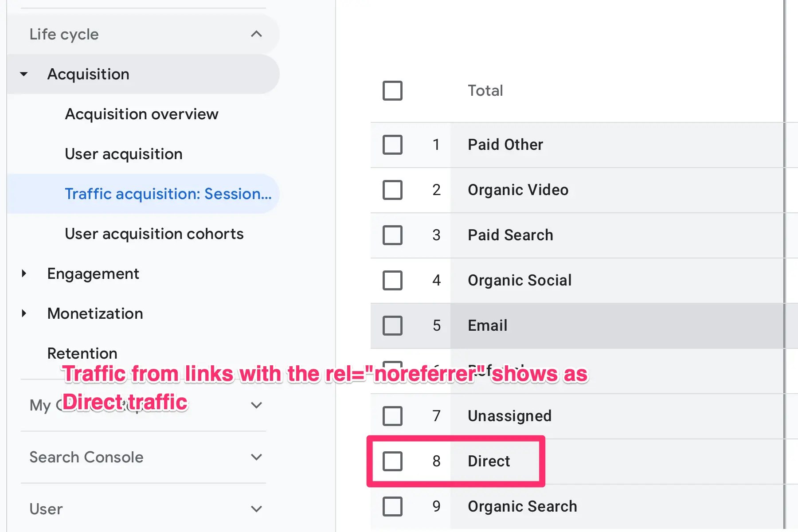Screen dimensions: 798x532
Task: Check the Direct row checkbox
Action: click(x=392, y=461)
